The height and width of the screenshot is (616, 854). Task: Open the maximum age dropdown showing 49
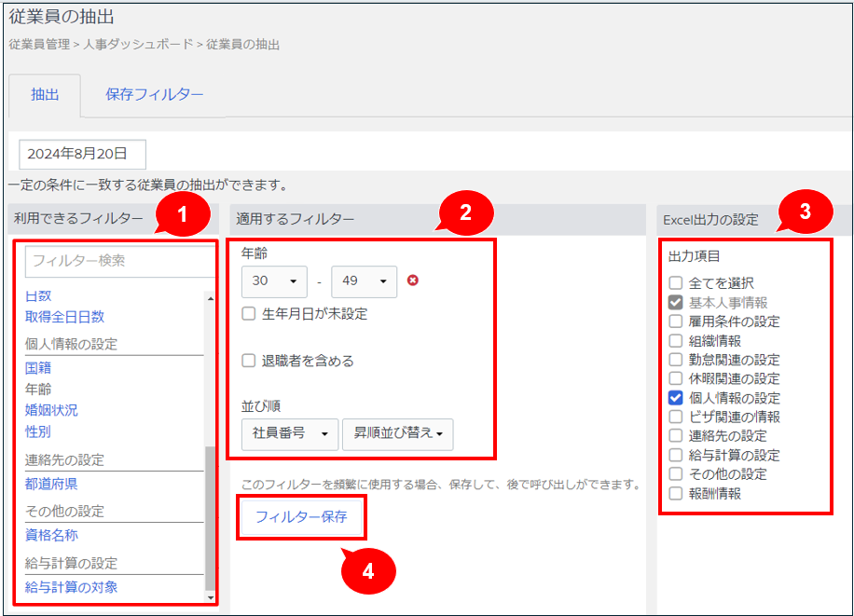pyautogui.click(x=364, y=281)
